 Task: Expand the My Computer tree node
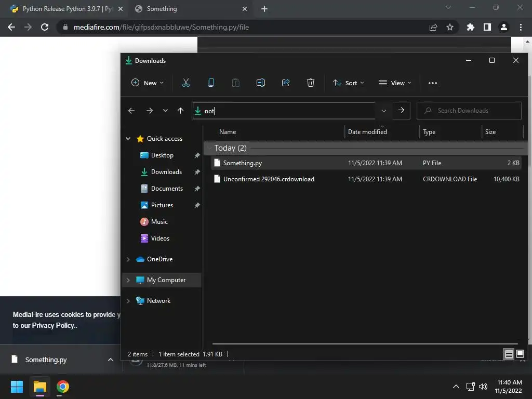(128, 280)
